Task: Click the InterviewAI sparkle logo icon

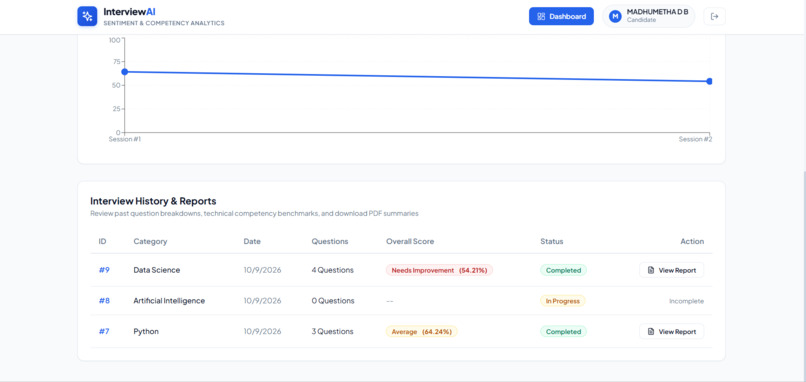Action: (87, 16)
